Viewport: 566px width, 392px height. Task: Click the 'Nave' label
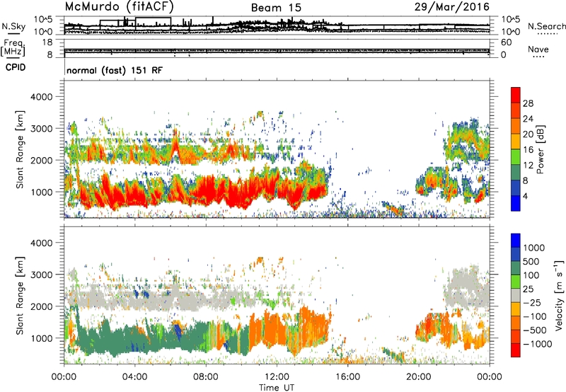click(x=538, y=49)
